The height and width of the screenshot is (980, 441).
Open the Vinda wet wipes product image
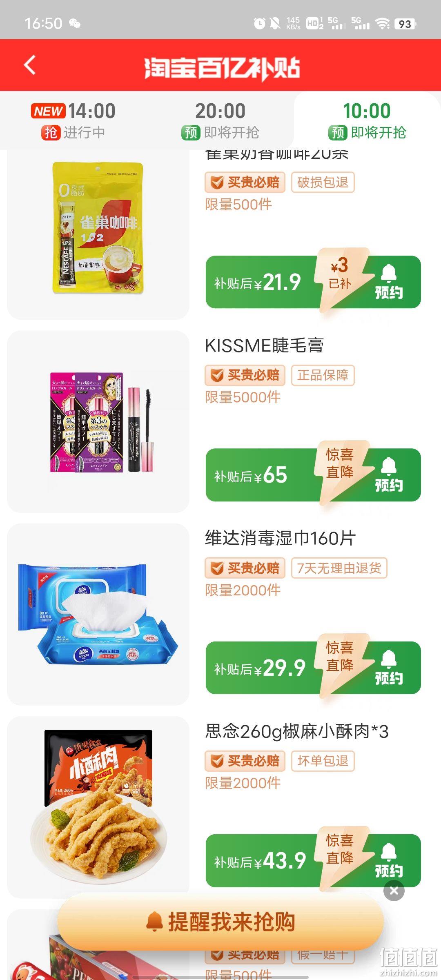[x=98, y=614]
